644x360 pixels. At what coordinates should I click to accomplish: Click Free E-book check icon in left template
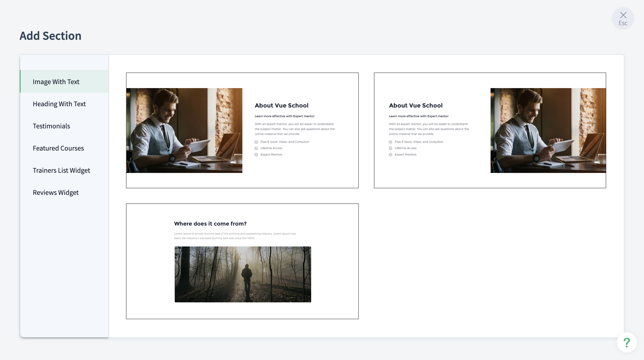point(256,142)
